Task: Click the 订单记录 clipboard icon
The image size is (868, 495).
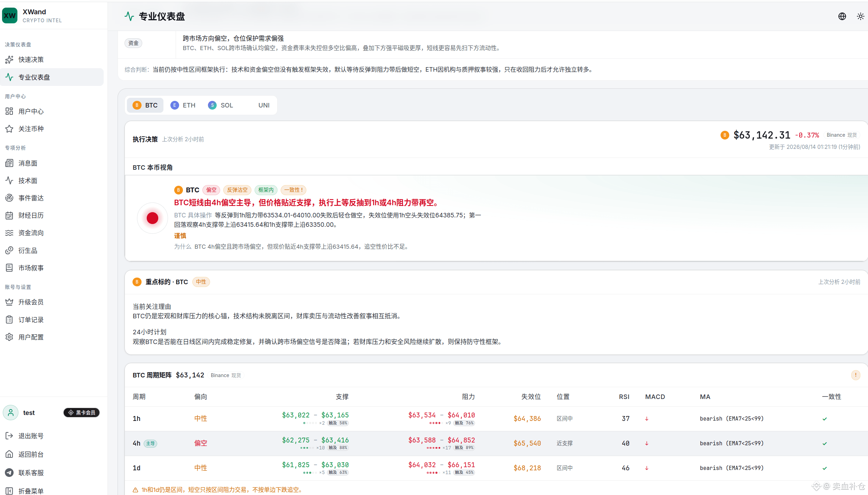Action: pos(9,320)
